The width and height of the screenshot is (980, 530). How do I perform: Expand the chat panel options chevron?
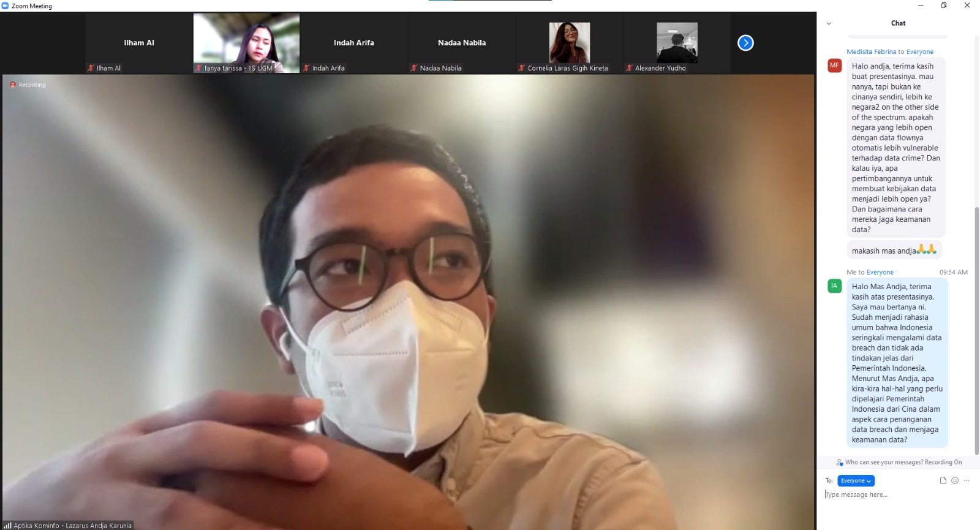click(x=829, y=23)
